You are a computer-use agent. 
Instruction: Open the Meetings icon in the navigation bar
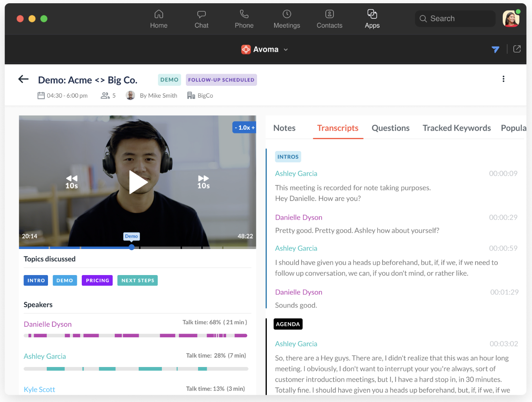287,18
